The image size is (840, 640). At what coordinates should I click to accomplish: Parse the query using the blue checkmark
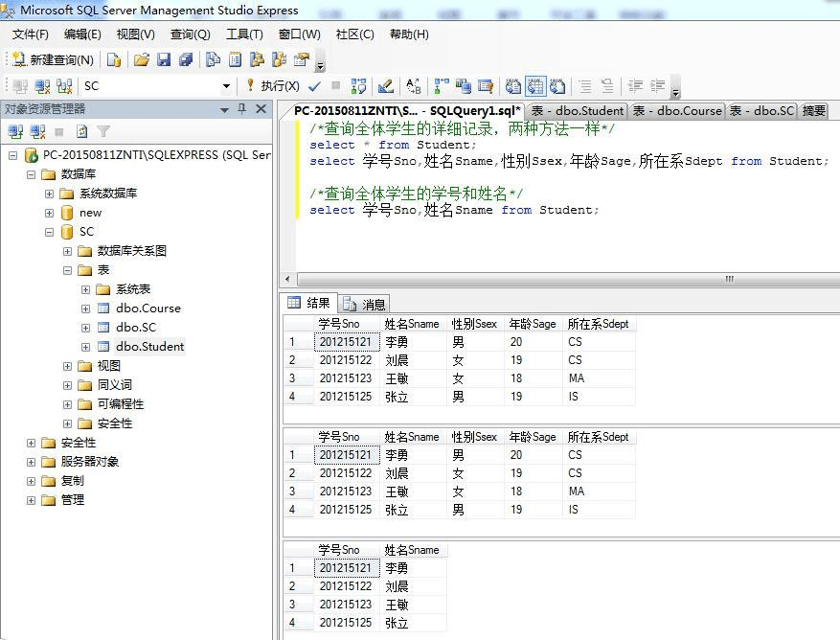[x=314, y=86]
